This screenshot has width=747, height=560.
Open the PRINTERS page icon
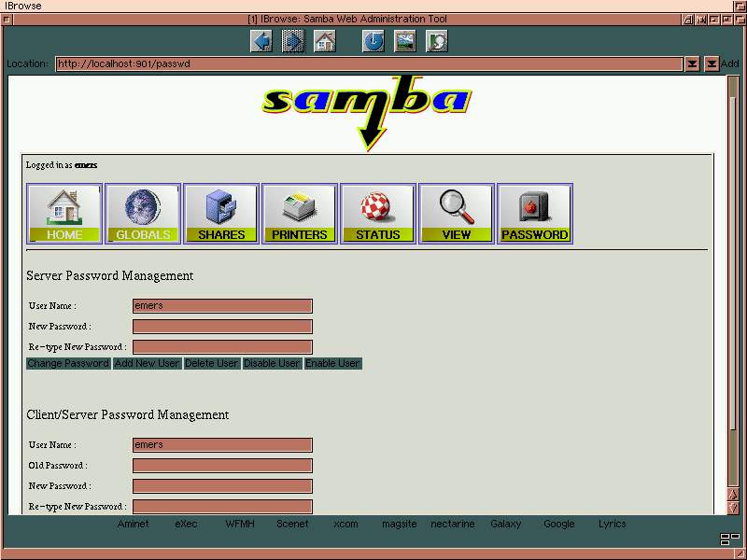tap(300, 214)
